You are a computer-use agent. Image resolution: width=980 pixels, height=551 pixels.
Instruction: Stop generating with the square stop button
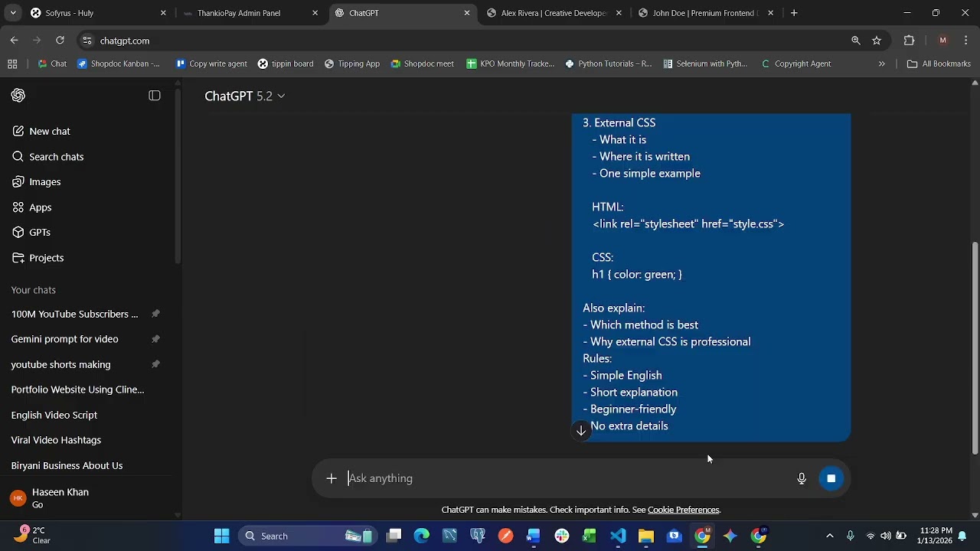coord(831,478)
